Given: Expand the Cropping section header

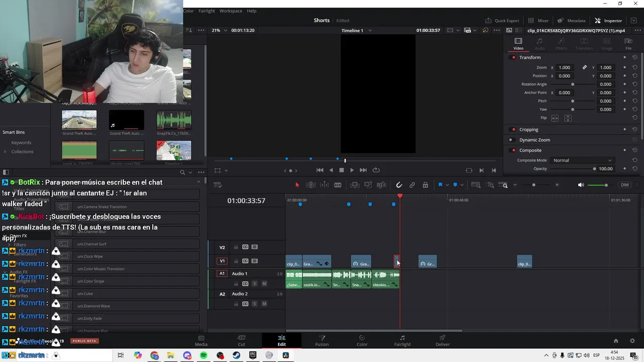Looking at the screenshot, I should point(529,130).
